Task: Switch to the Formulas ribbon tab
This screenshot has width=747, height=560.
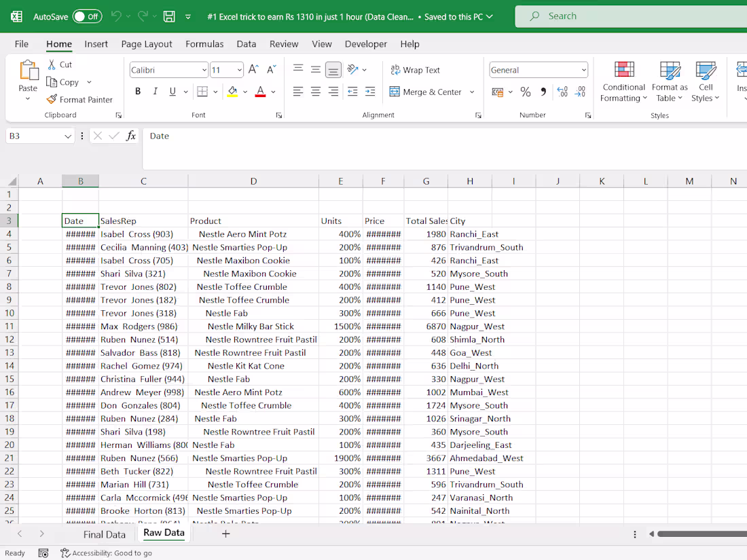Action: tap(204, 43)
